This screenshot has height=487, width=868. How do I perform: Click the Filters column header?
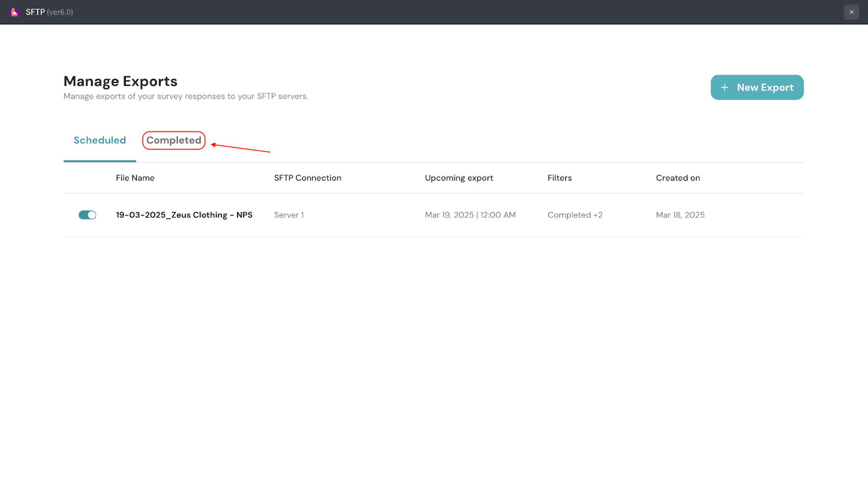pos(559,178)
